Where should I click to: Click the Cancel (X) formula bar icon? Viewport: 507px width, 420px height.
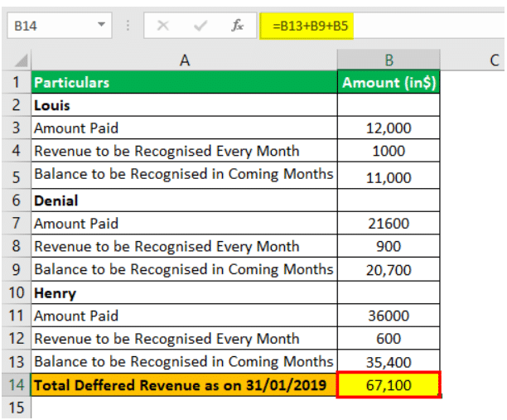(162, 25)
